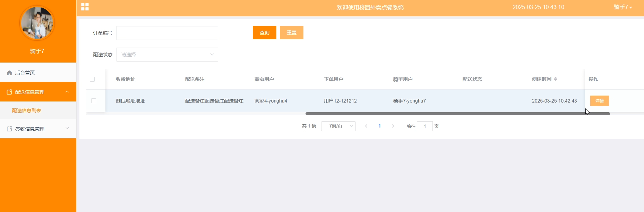644x212 pixels.
Task: Select page number 1 in pagination
Action: (x=379, y=126)
